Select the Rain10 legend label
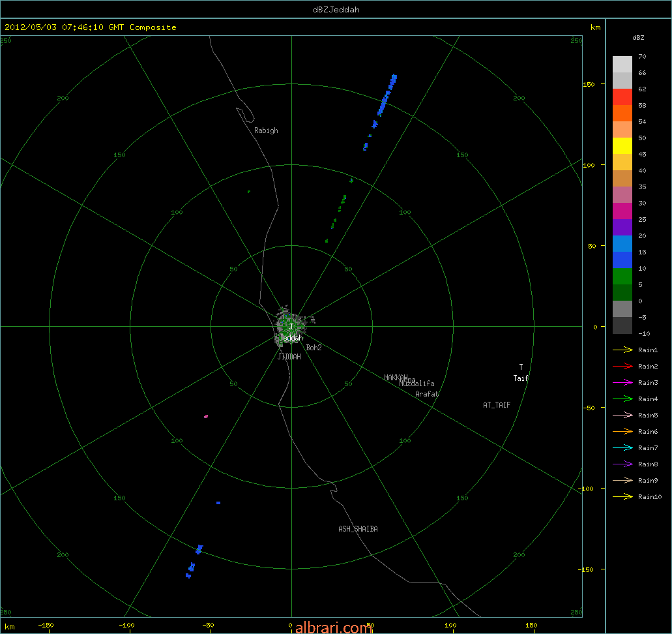This screenshot has width=672, height=634. point(650,497)
